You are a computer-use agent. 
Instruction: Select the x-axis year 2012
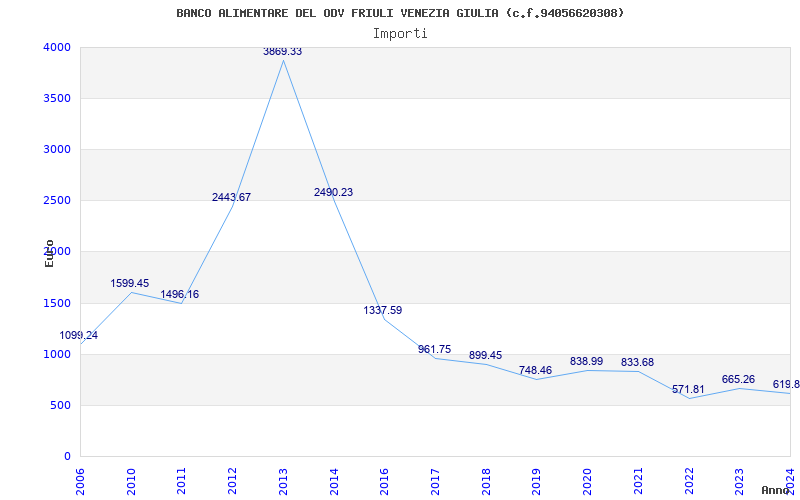tap(233, 481)
